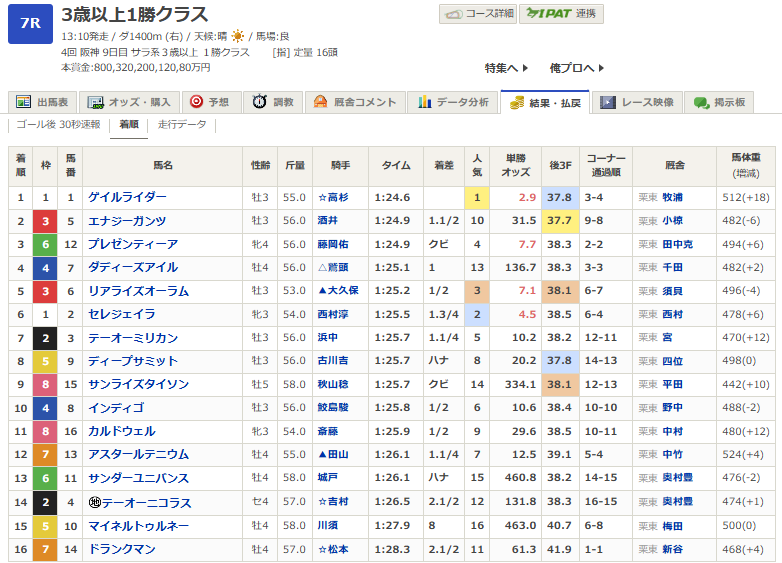Open the 掲示板 speech bubble icon
The image size is (782, 563).
coord(702,102)
